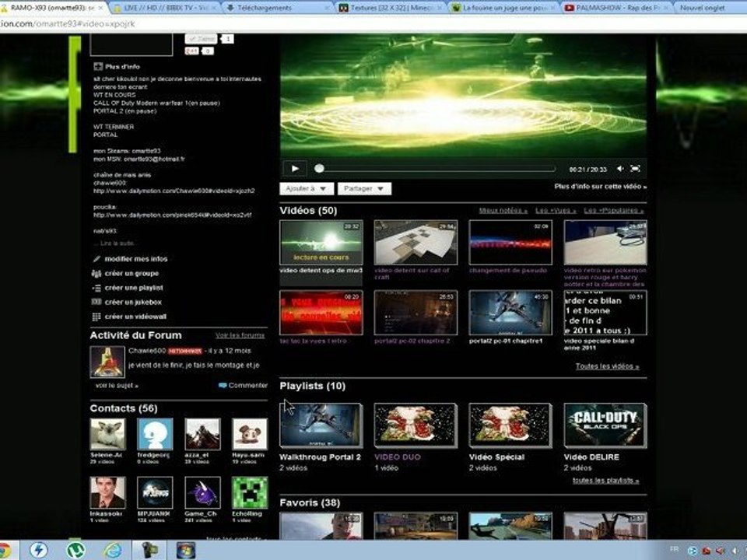
Task: Open Chrome from the taskbar
Action: (5, 551)
